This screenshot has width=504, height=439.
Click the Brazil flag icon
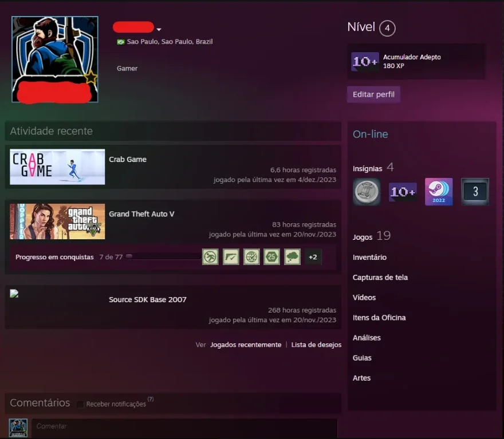point(121,42)
